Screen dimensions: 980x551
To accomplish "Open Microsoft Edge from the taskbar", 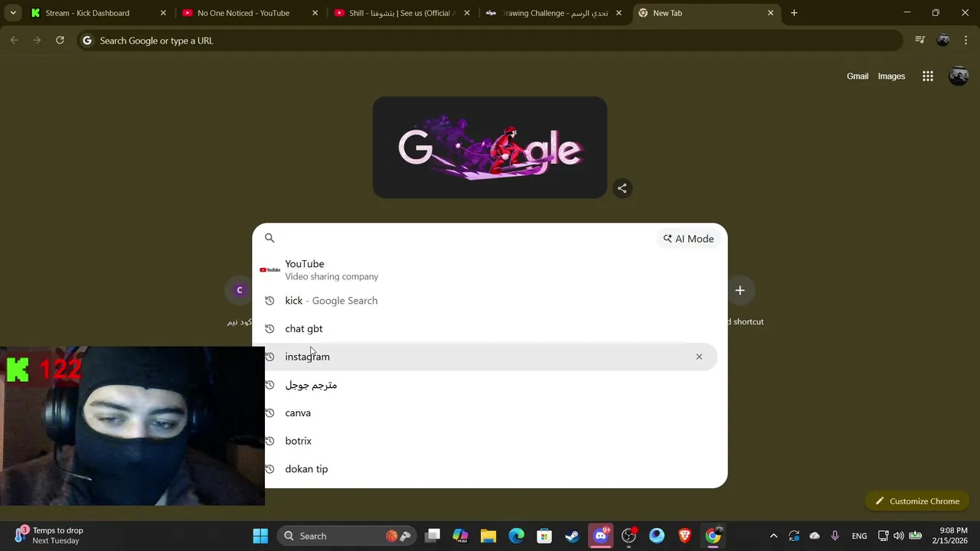I will point(516,536).
